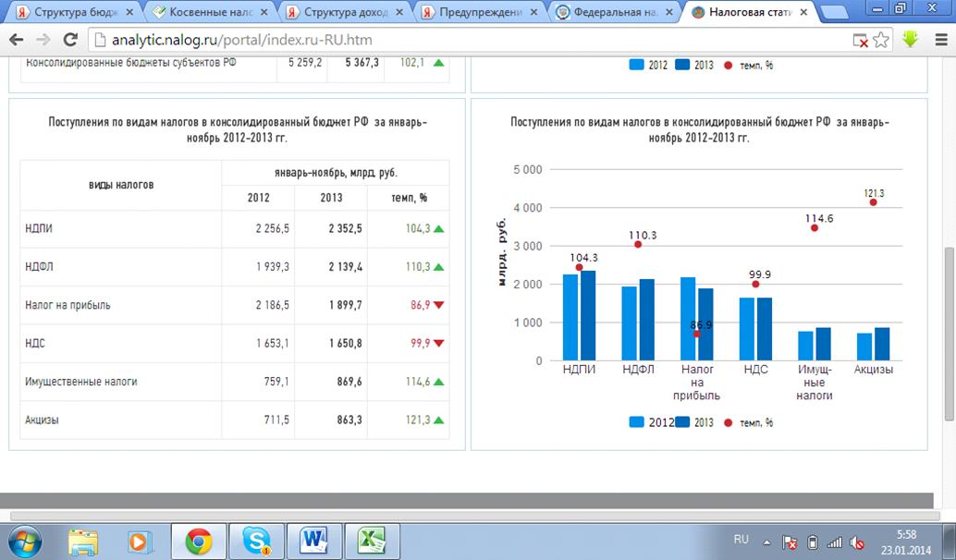Image resolution: width=956 pixels, height=560 pixels.
Task: Click the muted volume icon in the system tray
Action: (857, 542)
